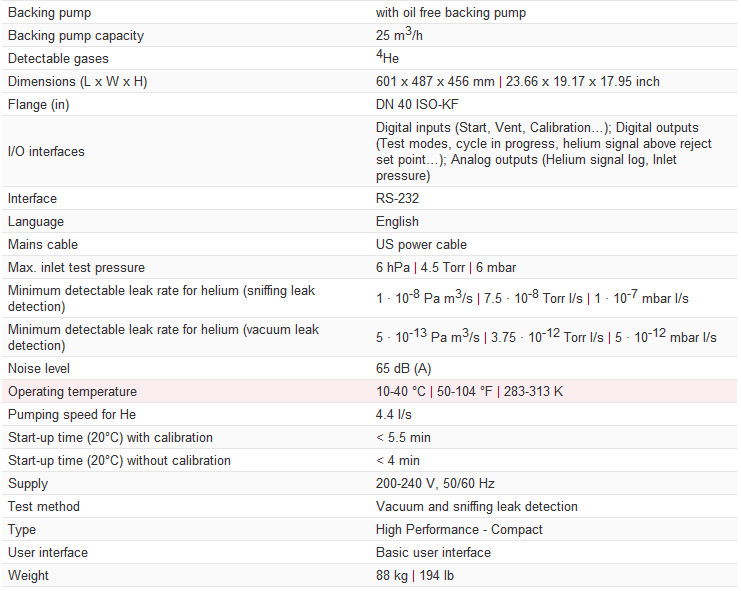Click the vacuum leak detection rate label
Viewport: 741px width, 591px height.
click(x=163, y=337)
